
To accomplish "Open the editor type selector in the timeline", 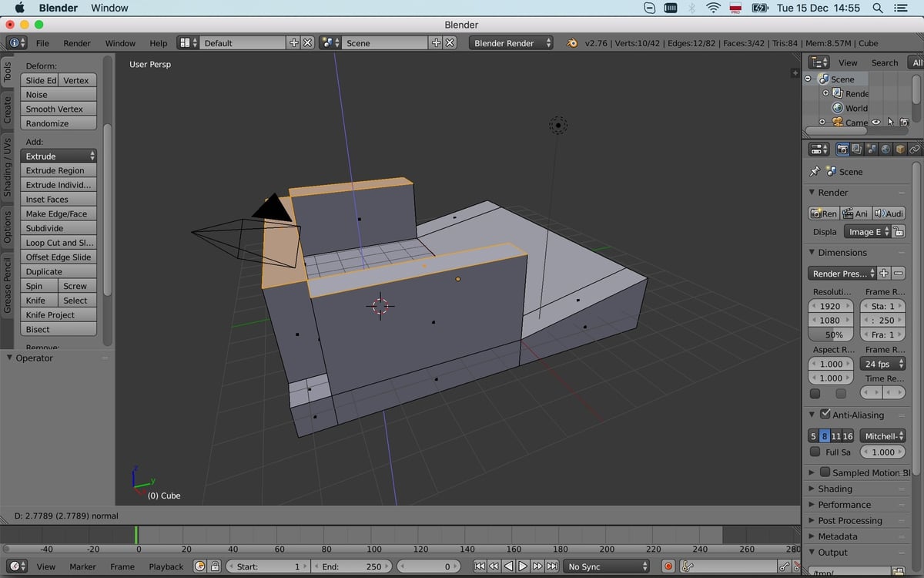I will (x=17, y=566).
